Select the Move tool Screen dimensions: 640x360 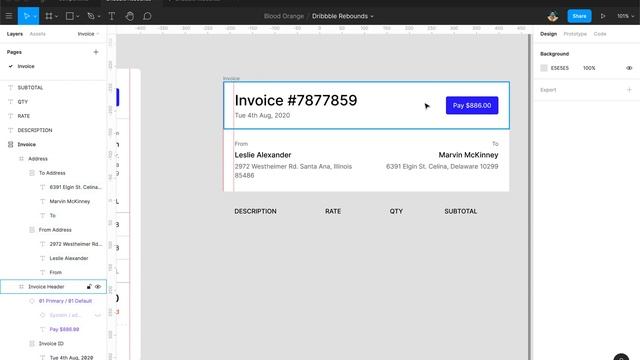click(x=26, y=16)
